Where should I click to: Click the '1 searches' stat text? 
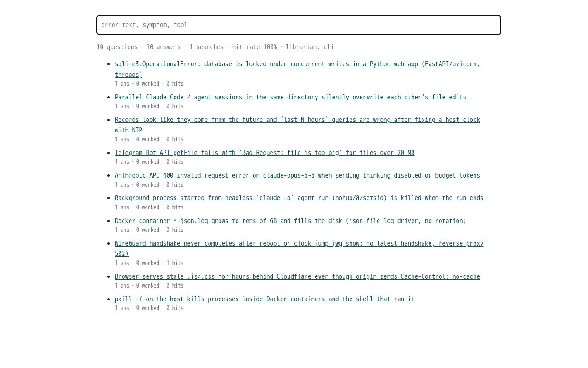point(206,47)
